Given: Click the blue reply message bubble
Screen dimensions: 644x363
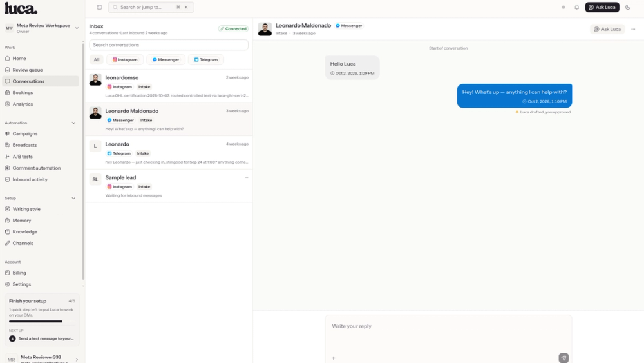Looking at the screenshot, I should pos(514,96).
